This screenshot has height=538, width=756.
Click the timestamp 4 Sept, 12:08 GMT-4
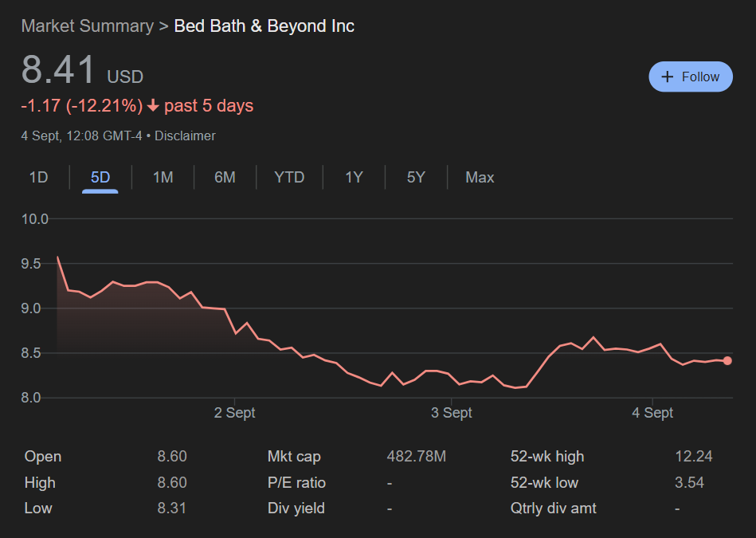(x=81, y=136)
